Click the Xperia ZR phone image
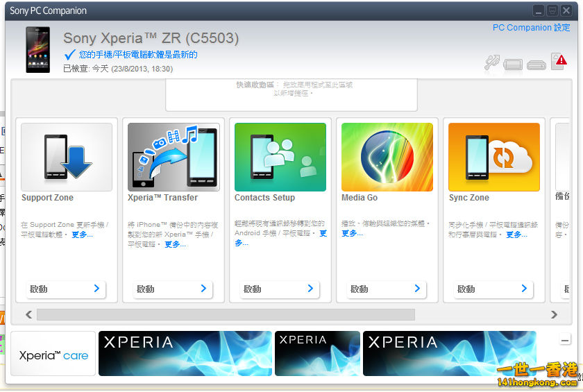Viewport: 583px width, 392px height. point(37,50)
